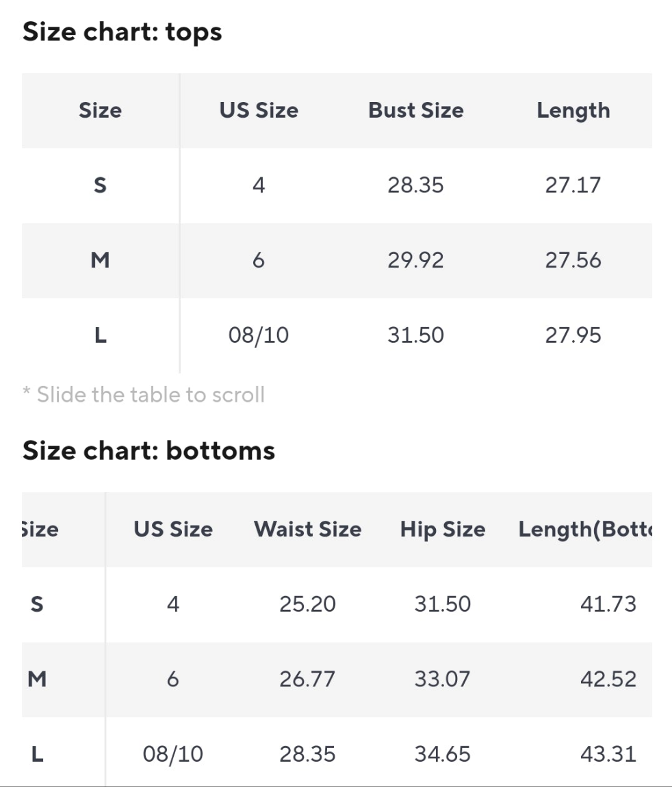672x787 pixels.
Task: Click the "Size chart: bottoms" heading
Action: coord(148,450)
